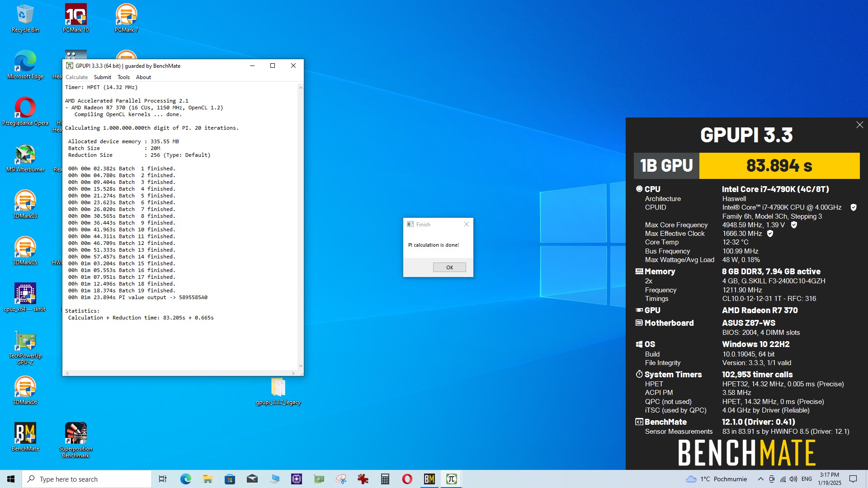Launch BenchMate desktop shortcut

click(25, 437)
